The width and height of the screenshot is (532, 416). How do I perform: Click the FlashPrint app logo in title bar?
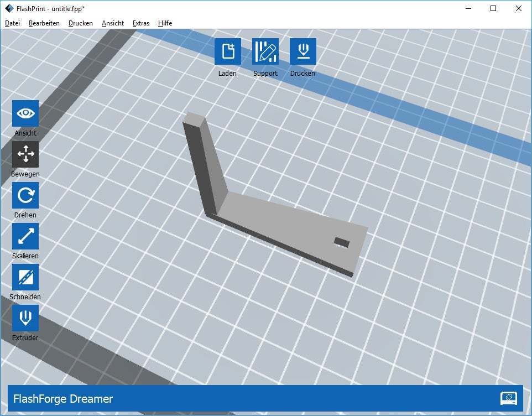click(9, 8)
